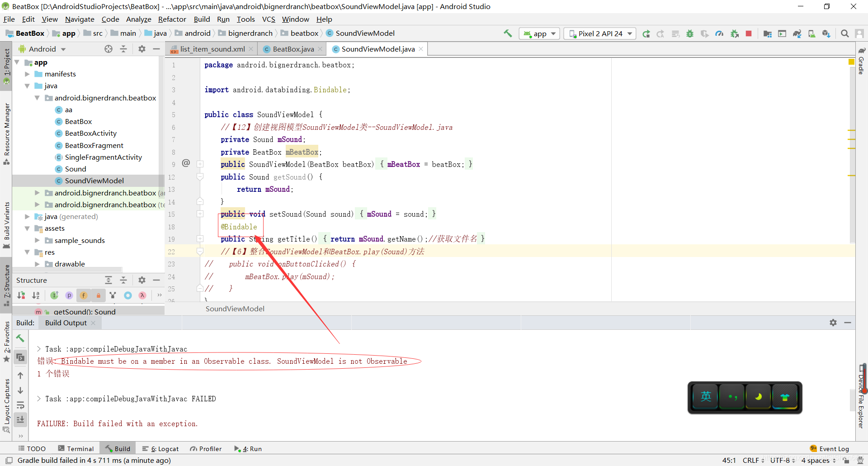The height and width of the screenshot is (466, 868).
Task: Open the Navigate menu
Action: (x=80, y=19)
